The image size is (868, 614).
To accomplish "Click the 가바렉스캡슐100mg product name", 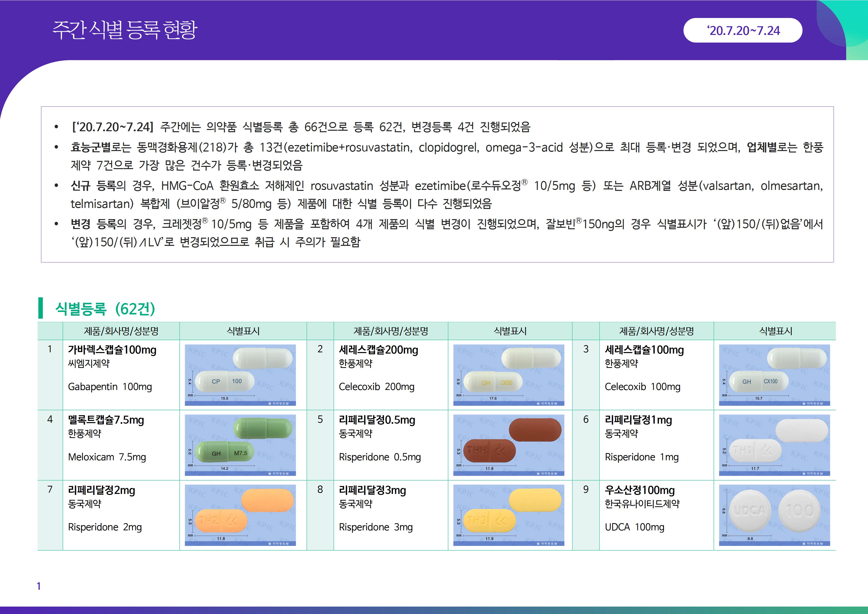I will point(112,350).
